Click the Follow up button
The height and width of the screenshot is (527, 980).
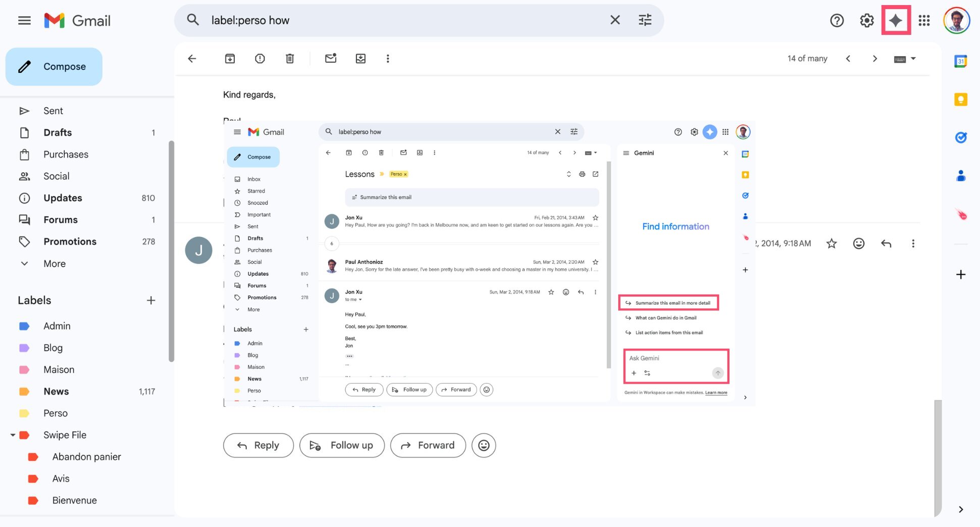(342, 445)
